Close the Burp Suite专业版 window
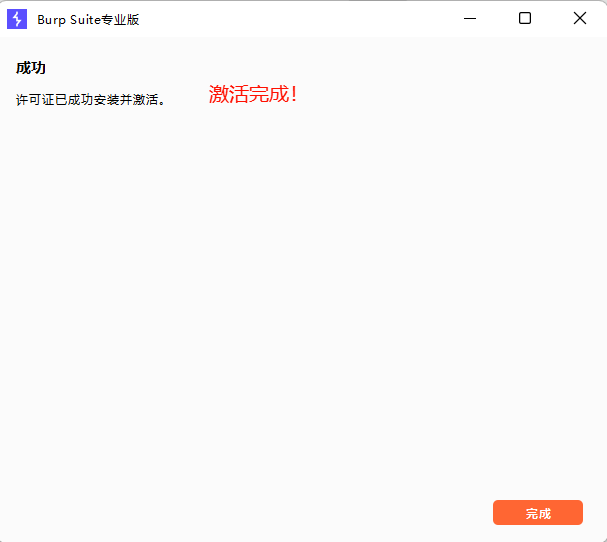Viewport: 607px width, 542px height. pos(580,18)
